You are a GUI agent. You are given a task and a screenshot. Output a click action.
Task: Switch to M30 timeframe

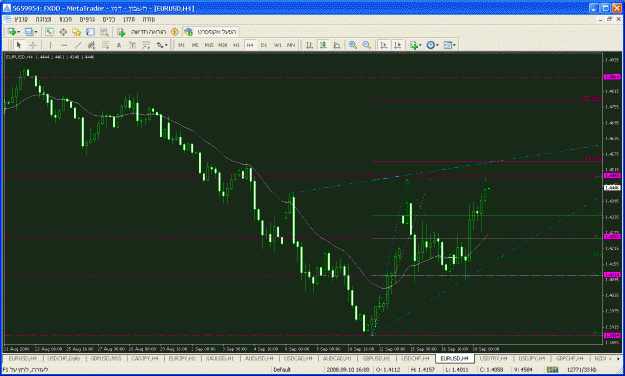pyautogui.click(x=223, y=45)
